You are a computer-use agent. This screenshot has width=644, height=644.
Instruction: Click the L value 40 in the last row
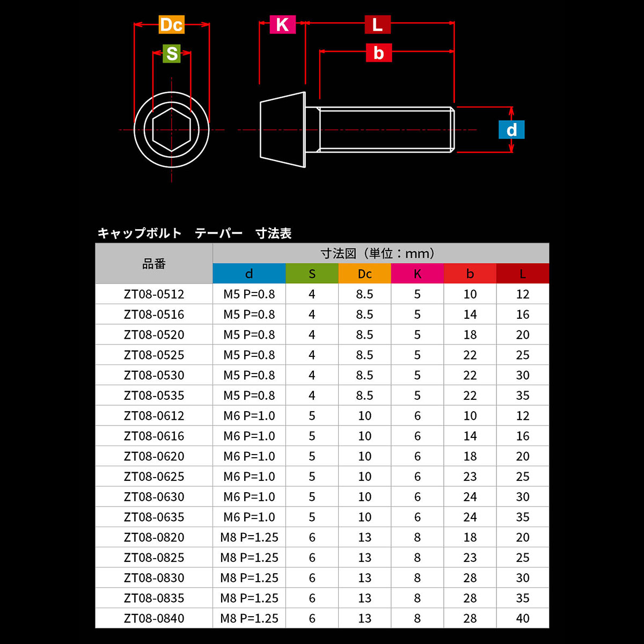pyautogui.click(x=522, y=618)
